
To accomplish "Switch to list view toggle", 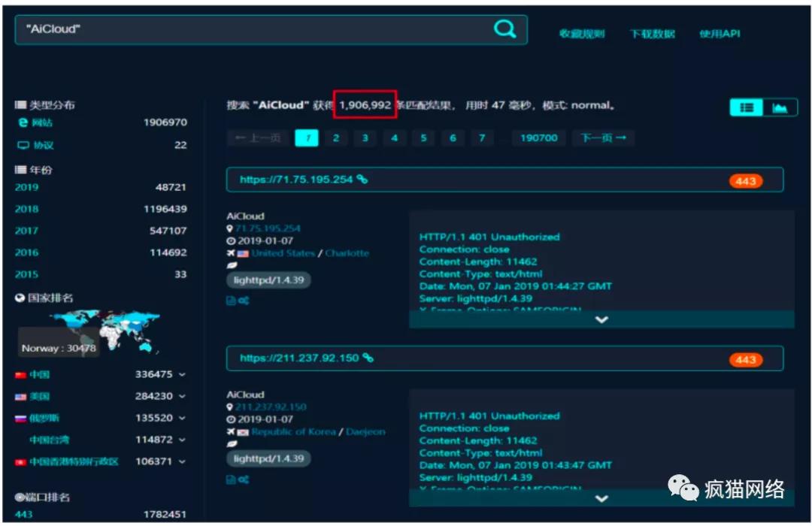I will tap(747, 107).
